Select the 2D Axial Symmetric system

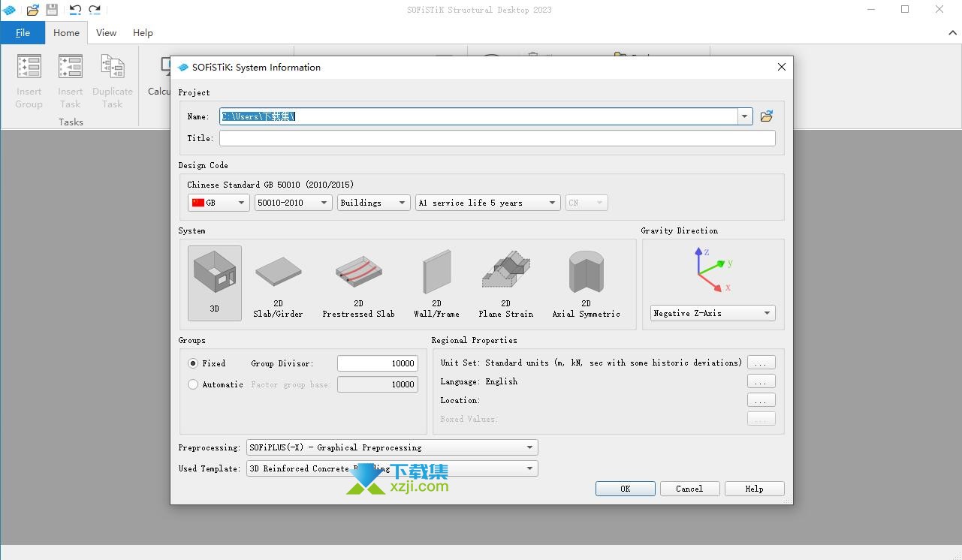point(586,283)
